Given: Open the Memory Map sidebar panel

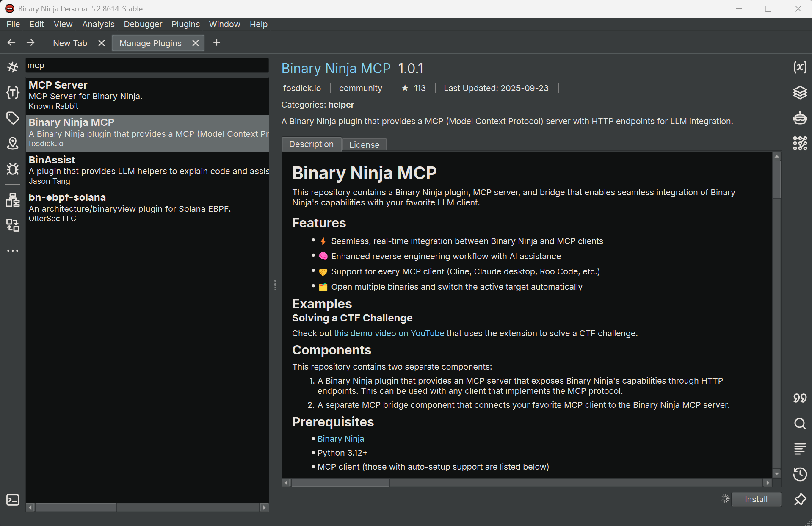Looking at the screenshot, I should [x=13, y=143].
